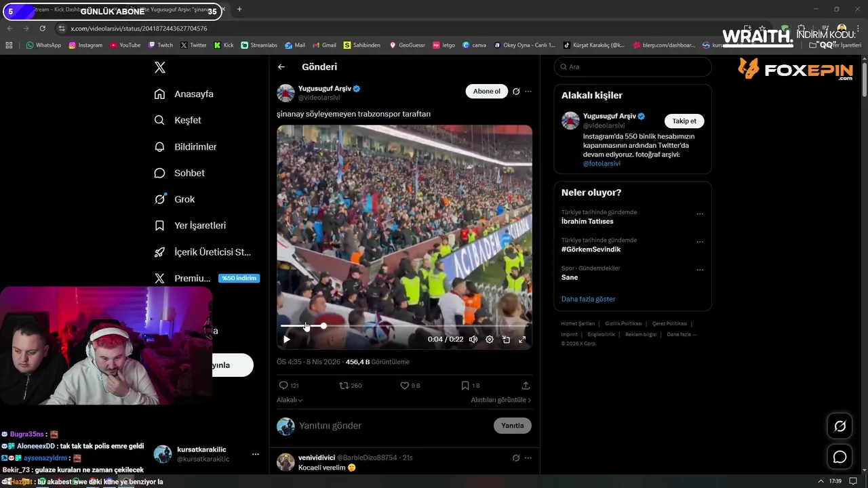Open Premium in the sidebar
Image resolution: width=868 pixels, height=488 pixels.
207,278
